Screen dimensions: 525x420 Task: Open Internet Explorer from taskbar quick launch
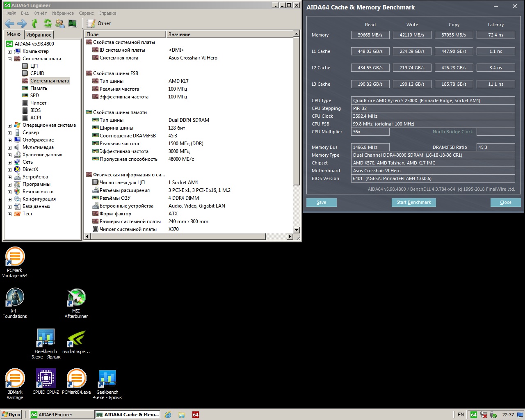pos(168,415)
